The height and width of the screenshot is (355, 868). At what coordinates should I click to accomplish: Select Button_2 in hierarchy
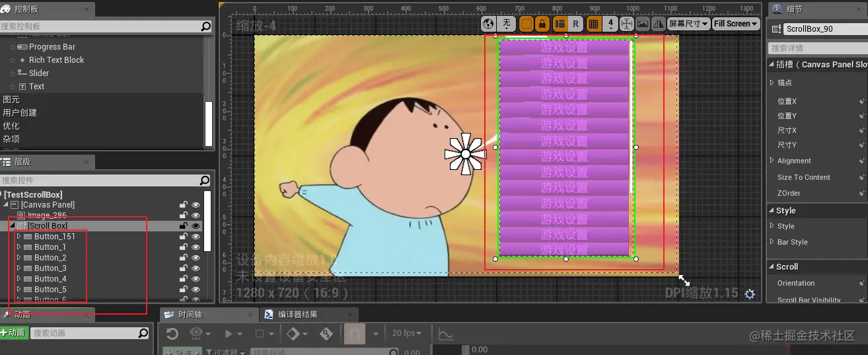pyautogui.click(x=50, y=258)
